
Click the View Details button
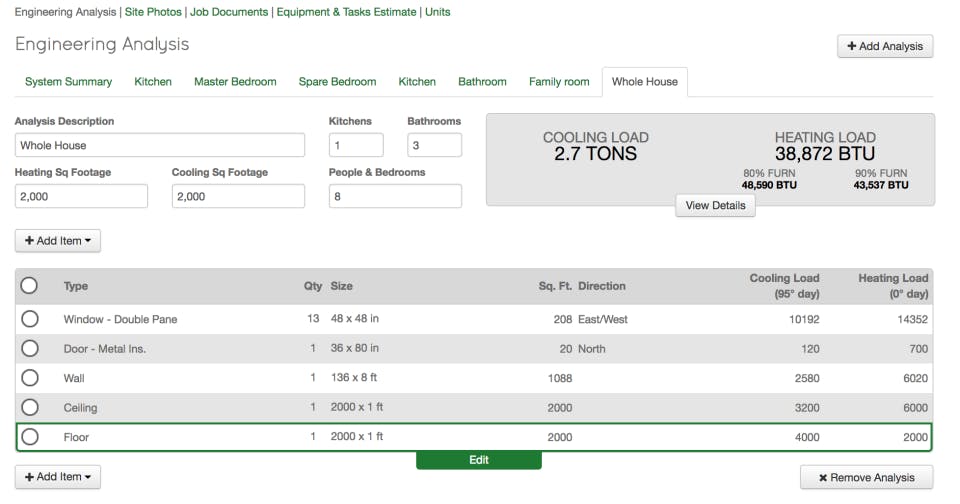pyautogui.click(x=715, y=205)
